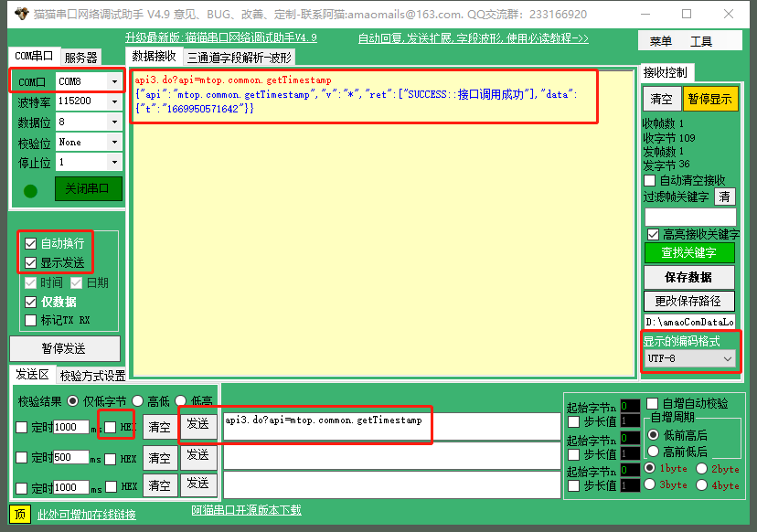This screenshot has width=757, height=532.
Task: Click the 此处可增加在线链接 link
Action: (x=87, y=515)
